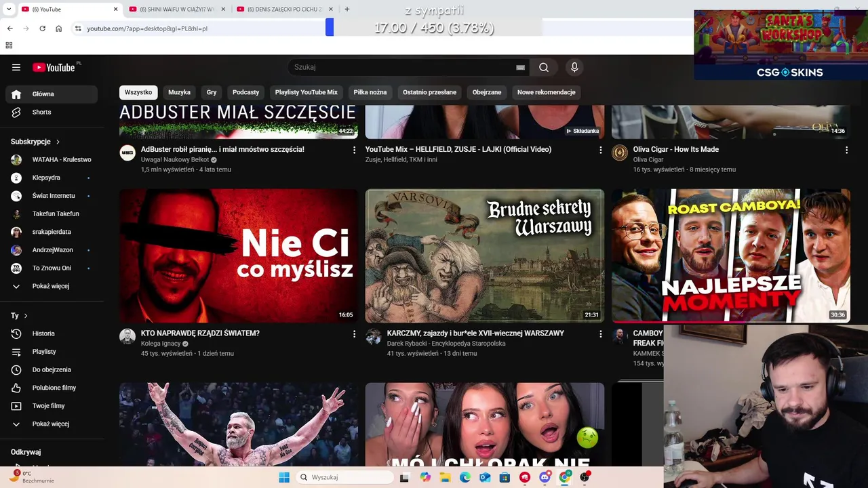The height and width of the screenshot is (488, 868).
Task: Go to Kolega Ignacy channel
Action: point(160,344)
